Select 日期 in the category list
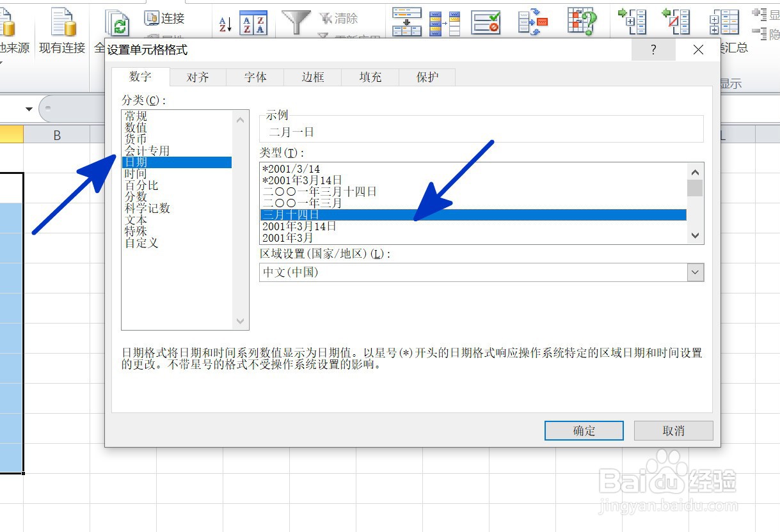The width and height of the screenshot is (780, 532). [177, 162]
